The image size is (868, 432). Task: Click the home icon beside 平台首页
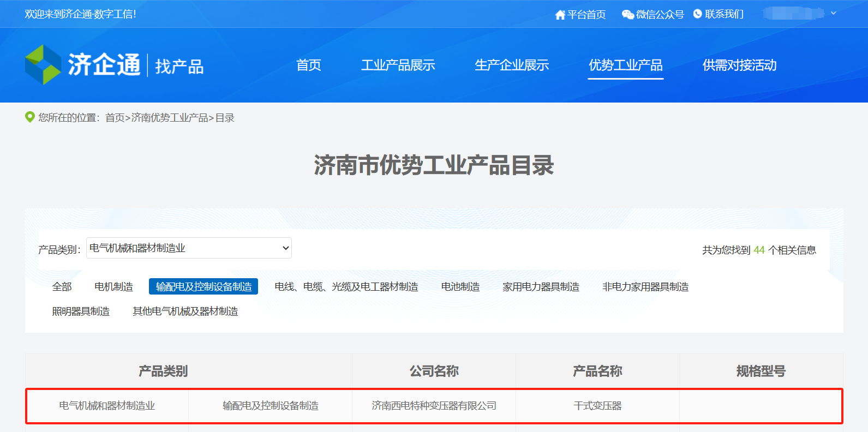pos(560,15)
